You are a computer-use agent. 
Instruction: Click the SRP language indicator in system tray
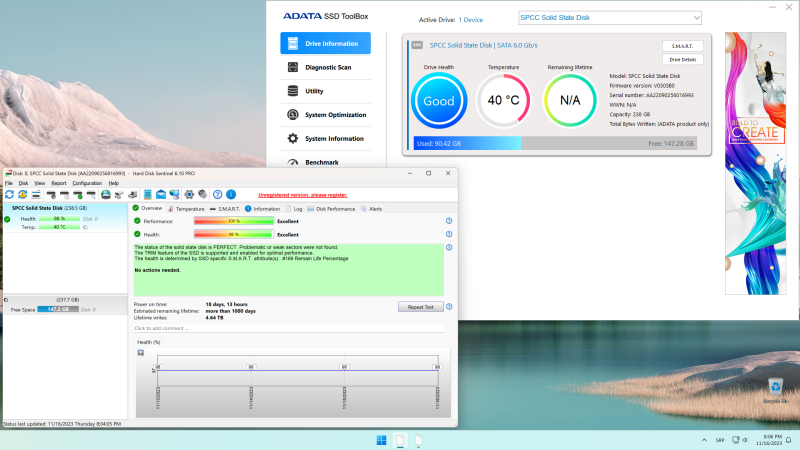[x=720, y=440]
